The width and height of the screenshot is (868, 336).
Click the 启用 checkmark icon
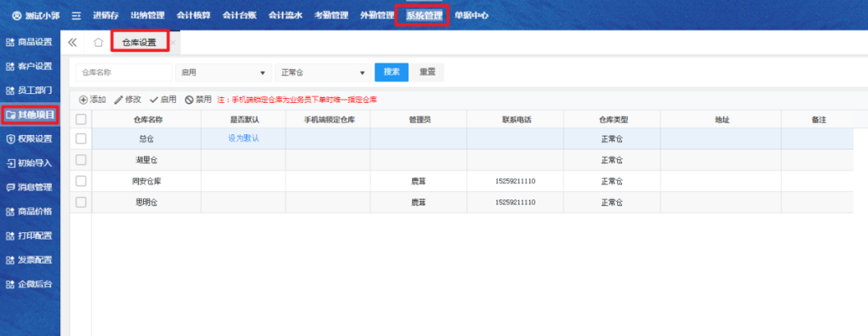[154, 100]
